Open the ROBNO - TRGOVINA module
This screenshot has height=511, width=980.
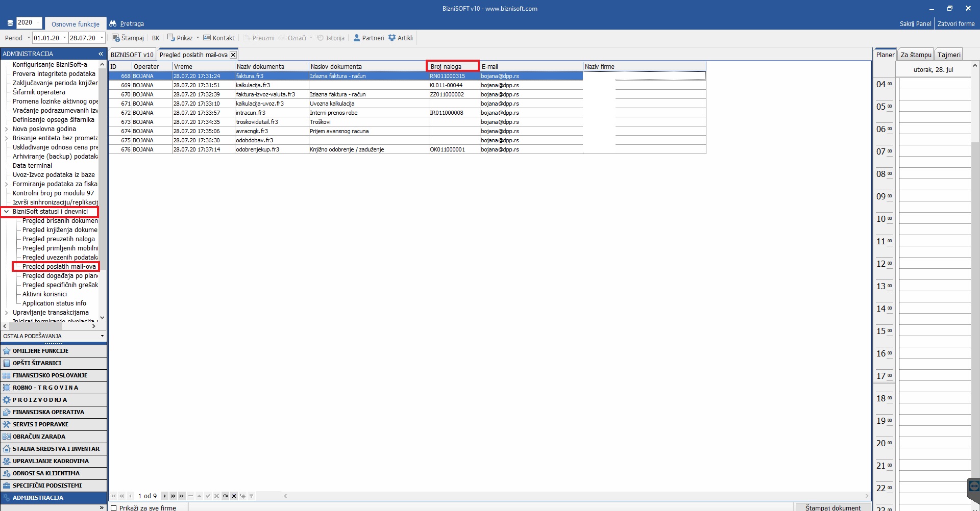pos(54,388)
